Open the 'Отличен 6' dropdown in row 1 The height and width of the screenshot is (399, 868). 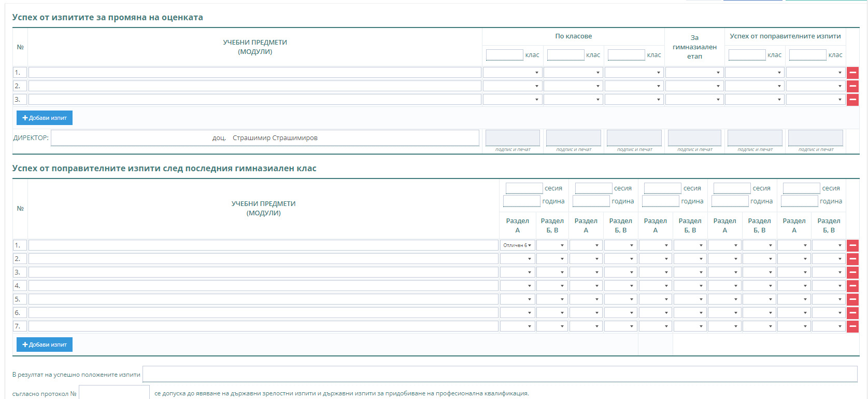click(517, 245)
